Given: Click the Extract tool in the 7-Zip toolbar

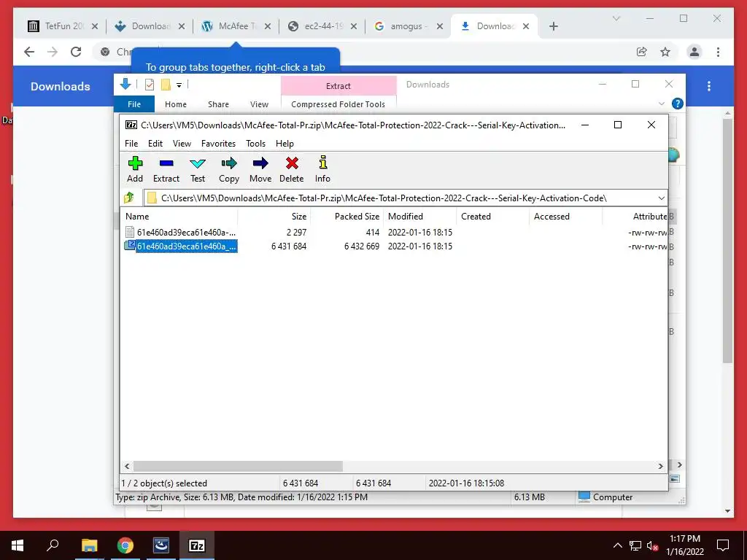Looking at the screenshot, I should point(166,169).
